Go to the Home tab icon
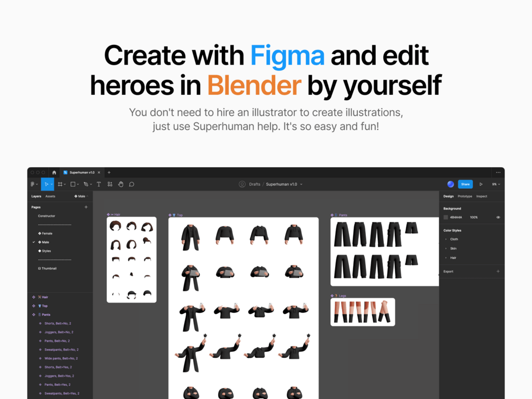The height and width of the screenshot is (399, 532). pos(54,173)
